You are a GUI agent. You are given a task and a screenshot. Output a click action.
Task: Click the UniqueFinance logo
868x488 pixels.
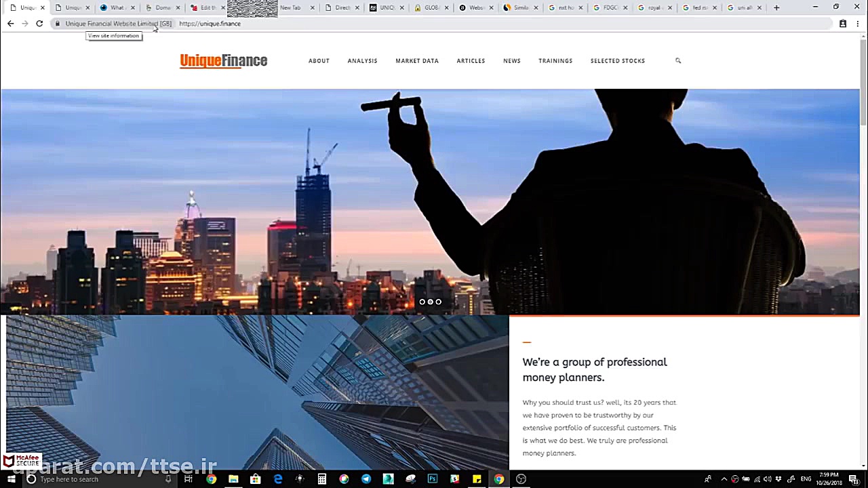pos(223,61)
